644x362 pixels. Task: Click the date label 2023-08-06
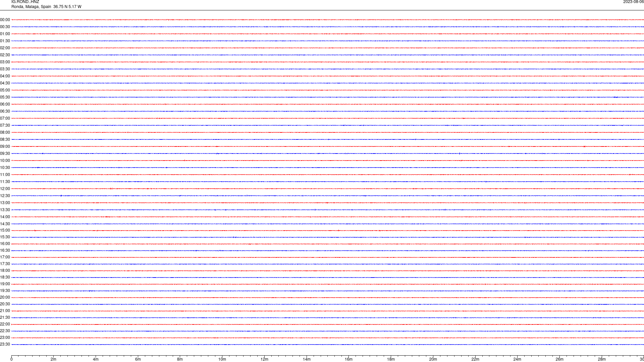point(633,2)
